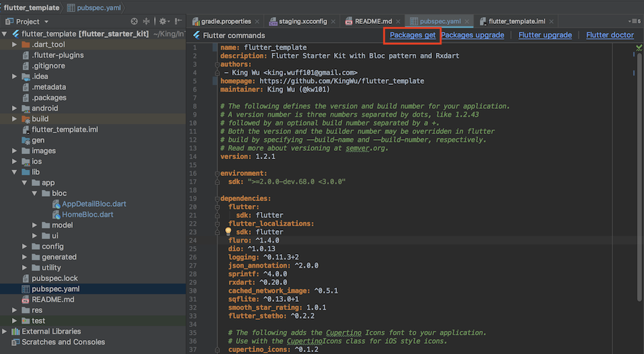Expand the android folder
The width and height of the screenshot is (644, 354).
(14, 108)
